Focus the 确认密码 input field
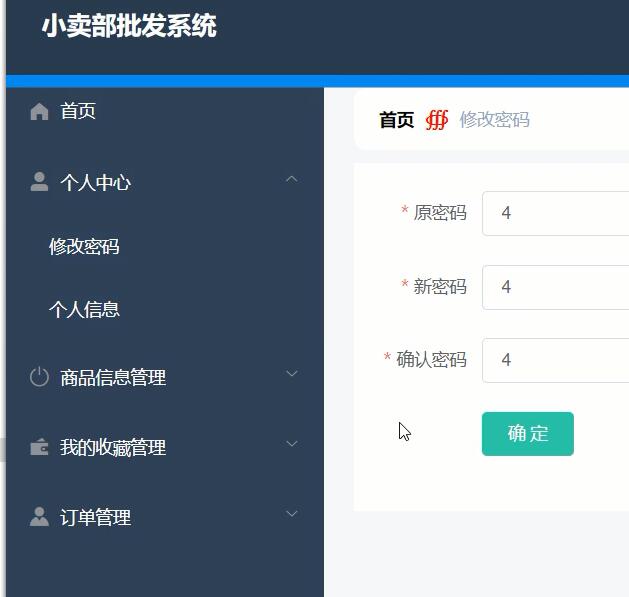This screenshot has width=629, height=597. [x=555, y=360]
